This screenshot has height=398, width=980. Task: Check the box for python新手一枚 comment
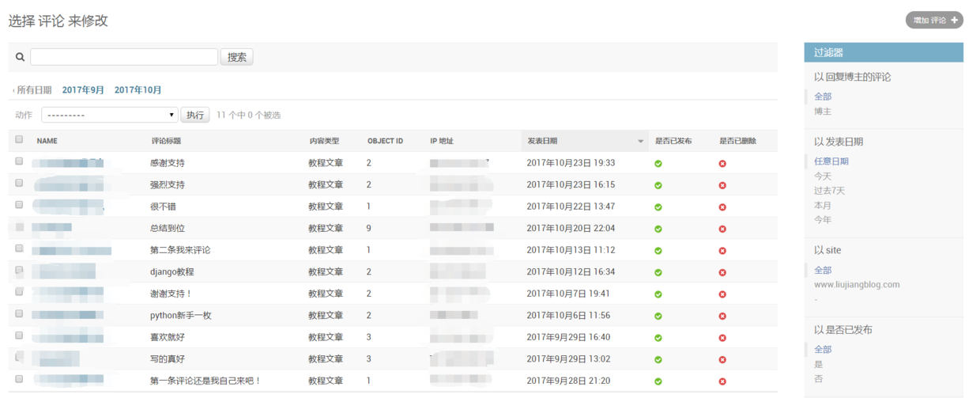tap(19, 313)
